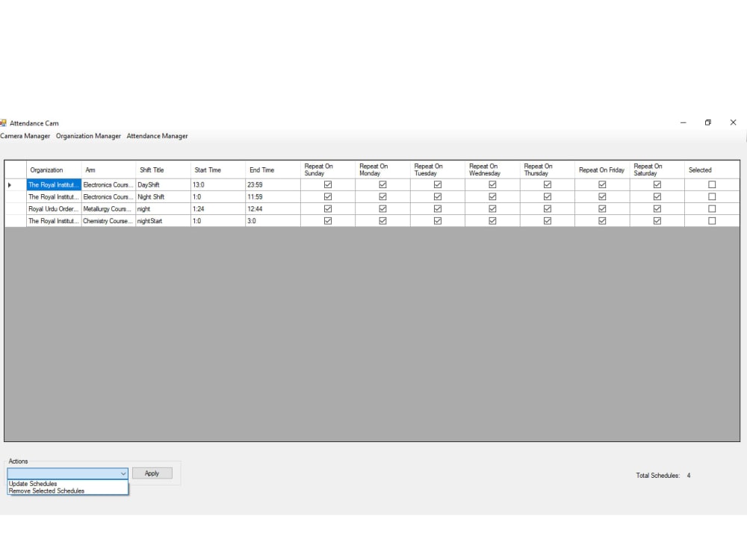Click the Organization column header
Viewport: 747px width, 560px height.
click(x=48, y=169)
